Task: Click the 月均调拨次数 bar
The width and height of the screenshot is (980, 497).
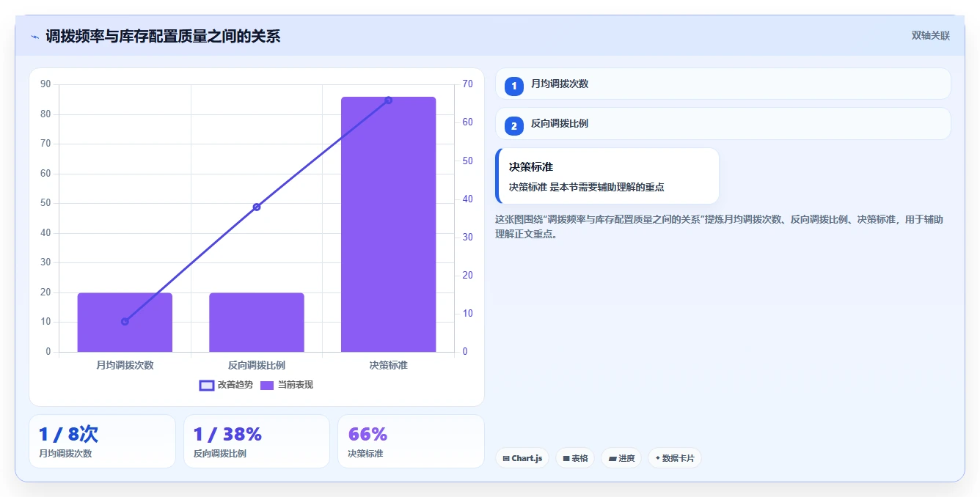Action: pyautogui.click(x=125, y=323)
